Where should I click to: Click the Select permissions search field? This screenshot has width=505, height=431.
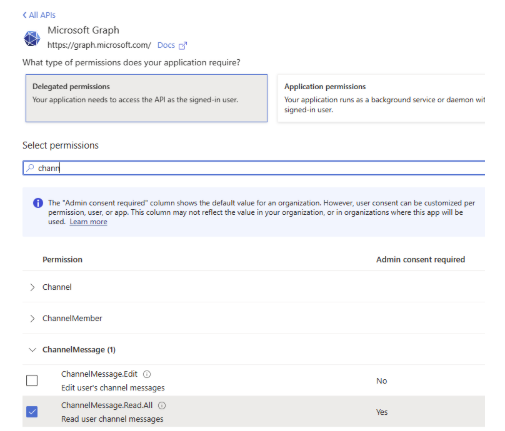click(x=254, y=168)
